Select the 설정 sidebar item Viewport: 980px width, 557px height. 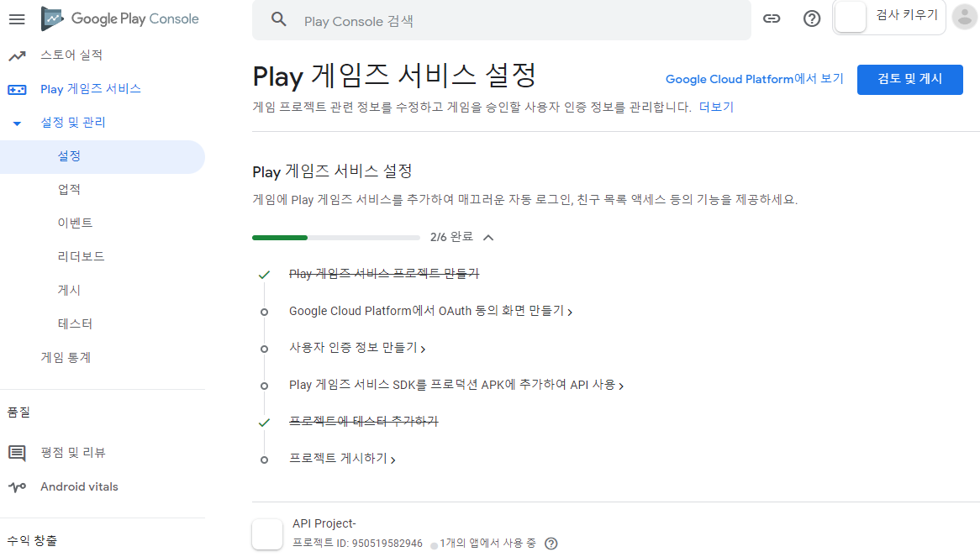[x=103, y=157]
